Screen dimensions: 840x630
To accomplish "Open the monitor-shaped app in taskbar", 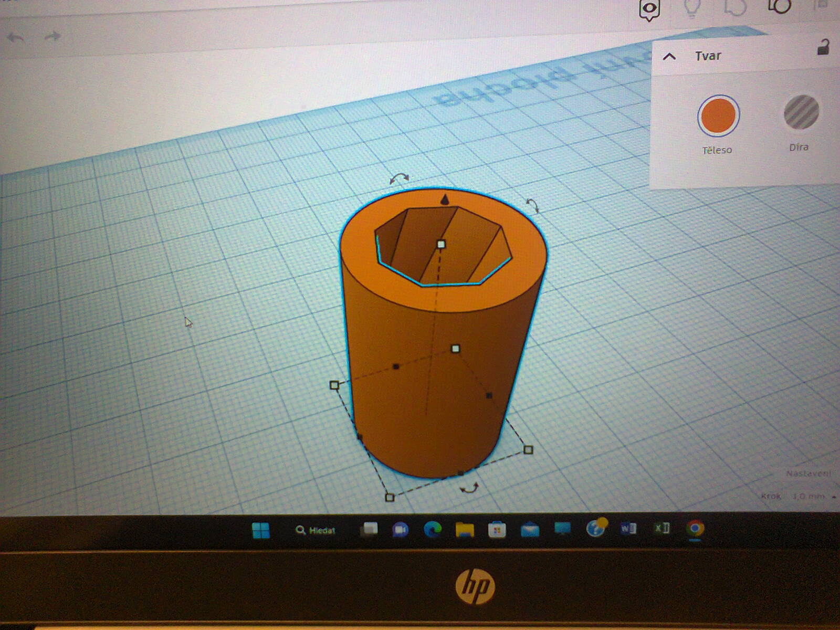I will click(x=563, y=529).
